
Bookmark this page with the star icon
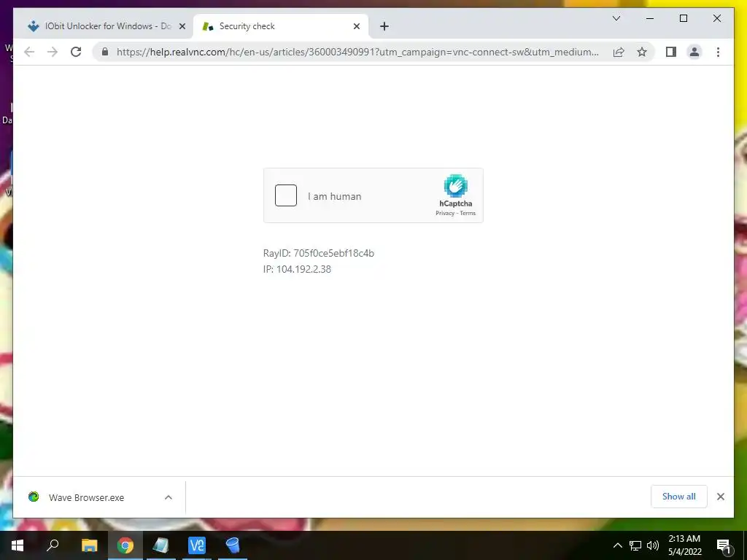coord(642,52)
